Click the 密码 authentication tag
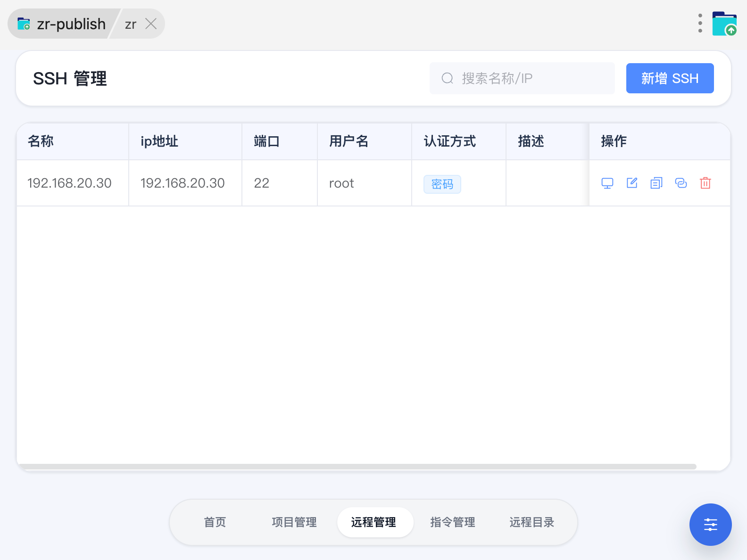 [x=442, y=184]
